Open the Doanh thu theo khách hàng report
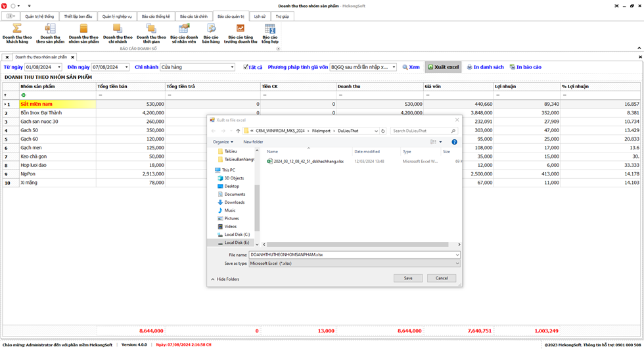644x349 pixels. click(18, 33)
